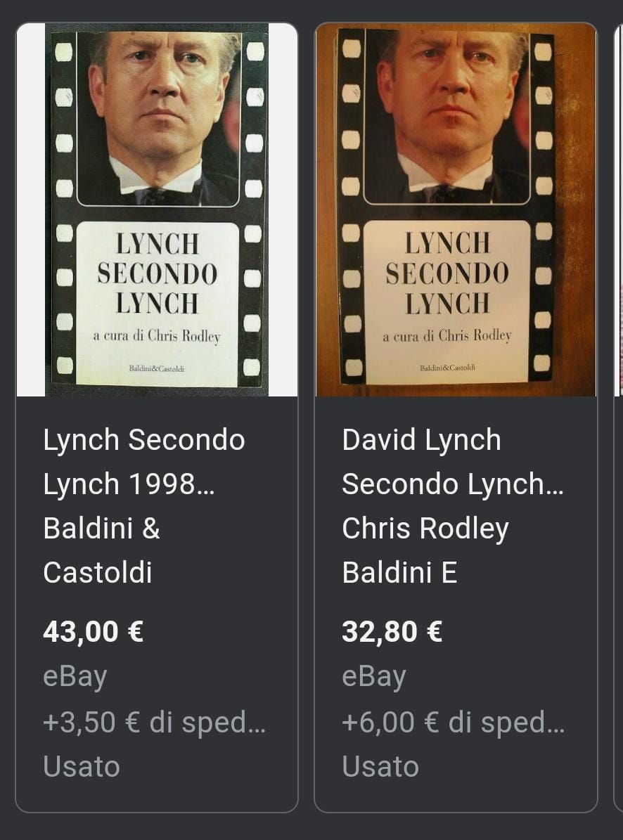This screenshot has width=623, height=840.
Task: Select the 43,00 € price
Action: (x=94, y=631)
